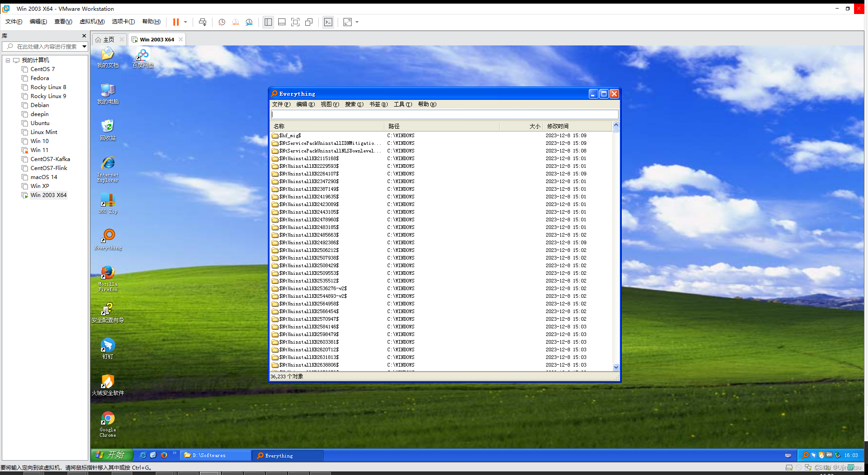This screenshot has height=475, width=868.
Task: Select Win 11 in the library tree
Action: pyautogui.click(x=39, y=150)
